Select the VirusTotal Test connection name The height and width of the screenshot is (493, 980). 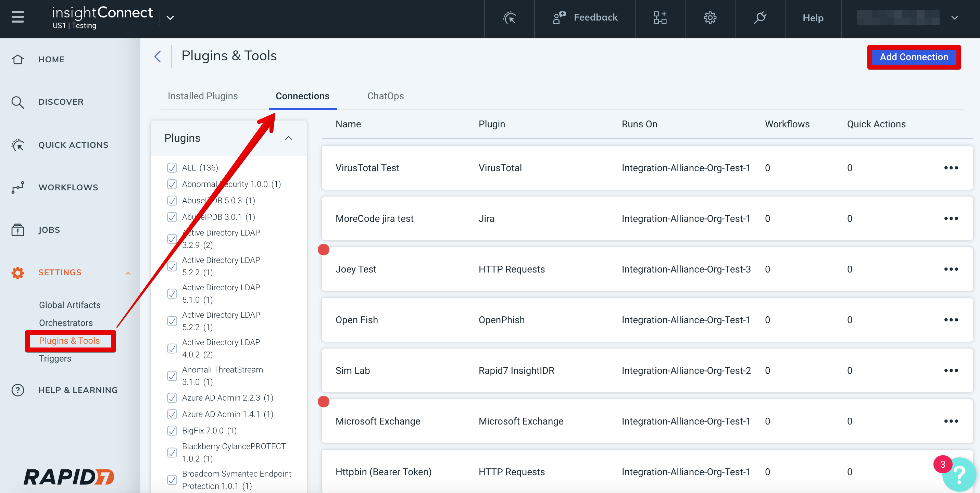tap(367, 168)
